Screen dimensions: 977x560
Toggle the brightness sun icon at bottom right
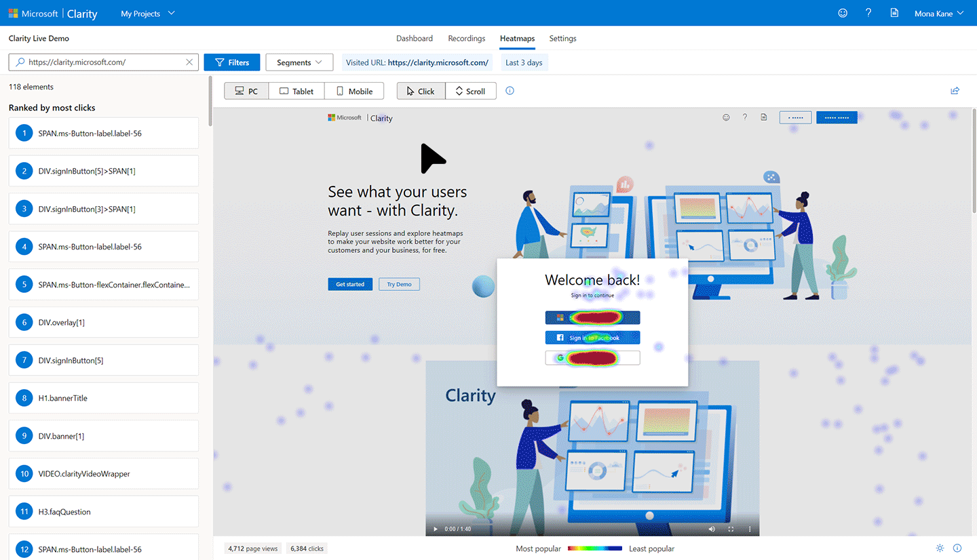(940, 548)
